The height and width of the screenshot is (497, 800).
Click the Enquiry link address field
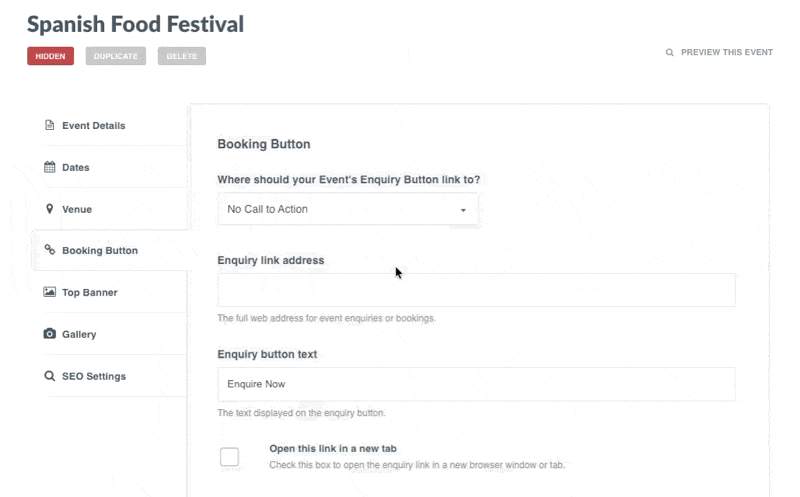click(476, 290)
